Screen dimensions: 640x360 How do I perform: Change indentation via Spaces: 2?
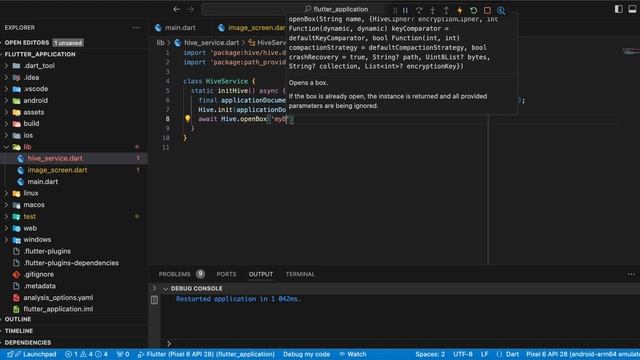point(430,354)
